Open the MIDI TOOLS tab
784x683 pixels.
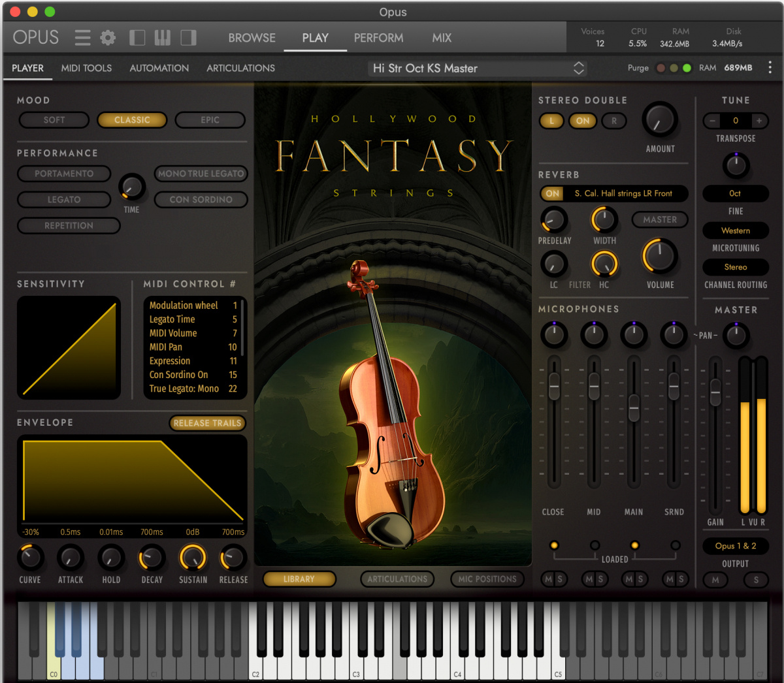pos(86,68)
